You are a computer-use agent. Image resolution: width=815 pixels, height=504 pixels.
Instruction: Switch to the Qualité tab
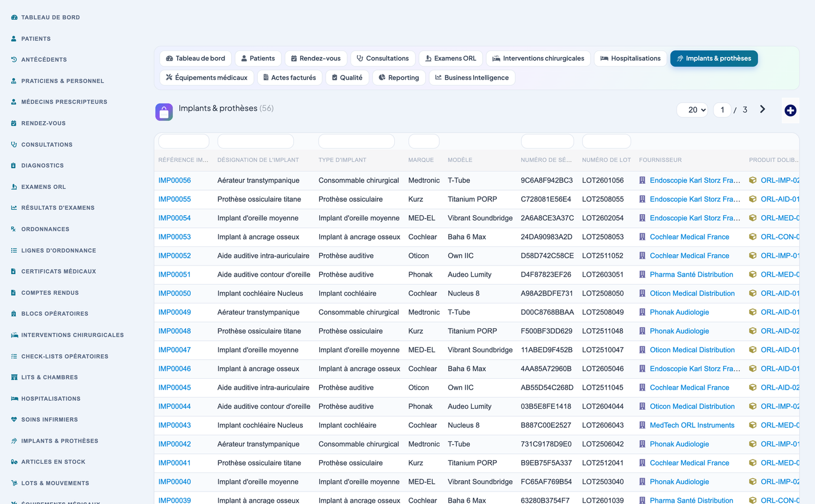point(347,78)
